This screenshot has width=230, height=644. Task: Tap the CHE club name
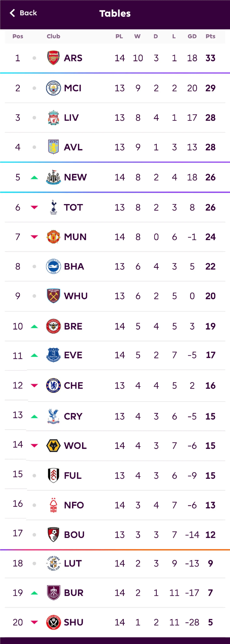click(73, 386)
